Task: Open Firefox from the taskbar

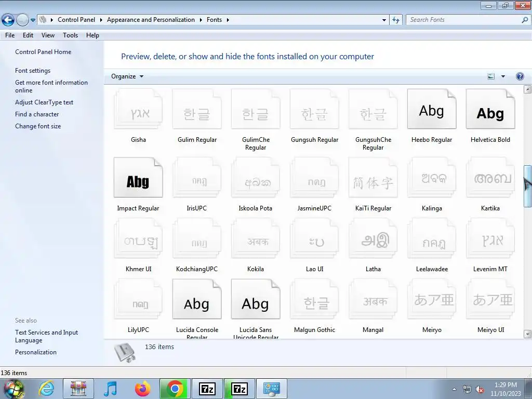Action: pos(143,389)
